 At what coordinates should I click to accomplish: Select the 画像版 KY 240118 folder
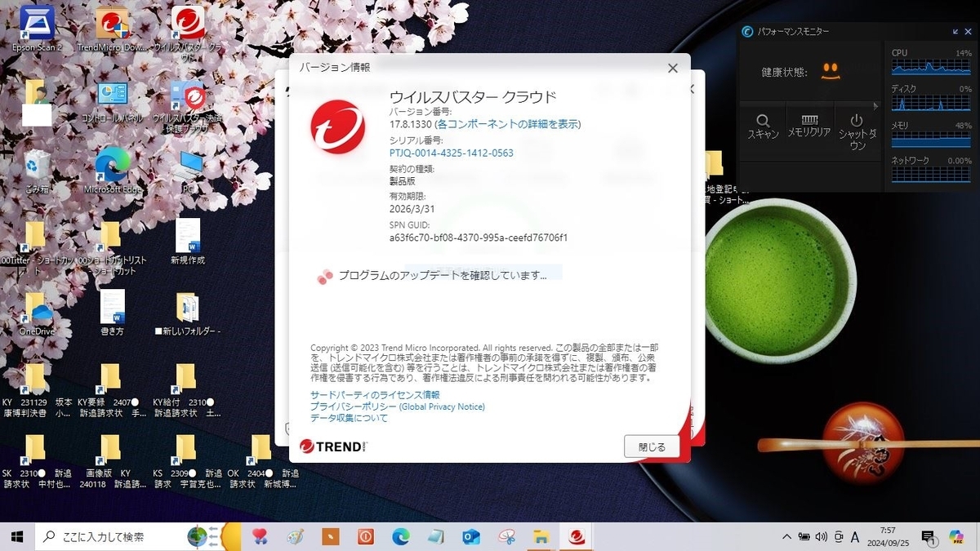[x=111, y=461]
